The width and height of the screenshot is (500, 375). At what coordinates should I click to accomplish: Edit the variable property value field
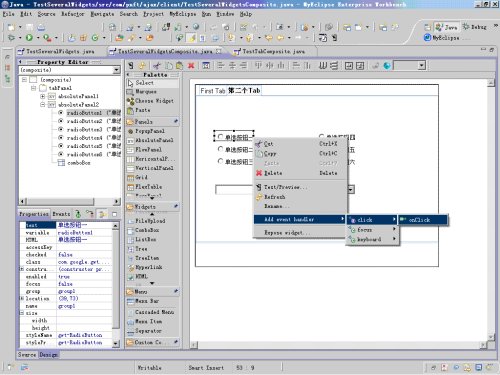click(x=84, y=233)
